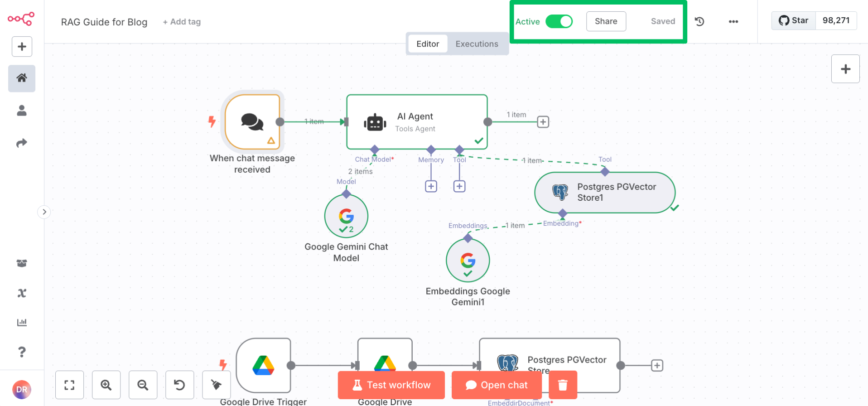The height and width of the screenshot is (406, 868).
Task: Open the help question mark menu
Action: 22,352
